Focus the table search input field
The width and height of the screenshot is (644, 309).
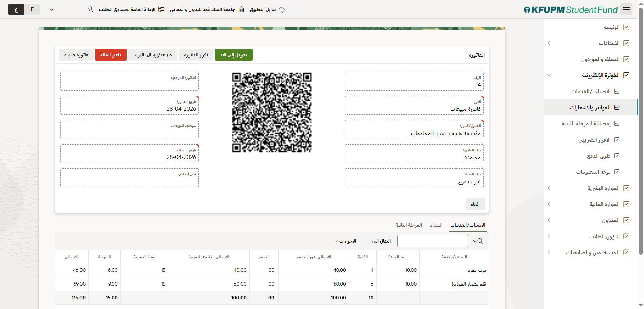click(x=433, y=241)
